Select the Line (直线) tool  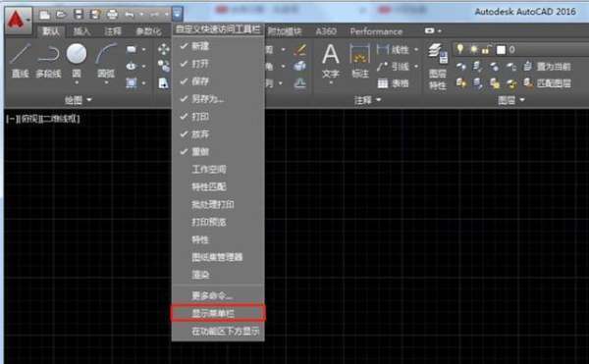(x=21, y=60)
